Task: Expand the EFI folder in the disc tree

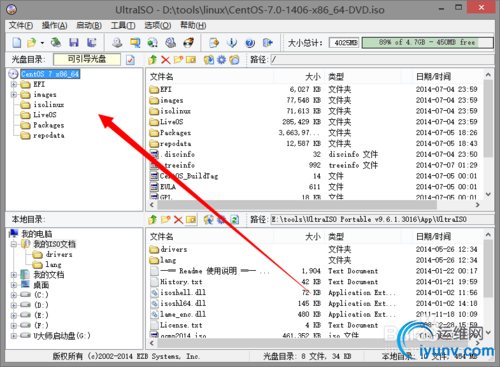Action: click(14, 84)
